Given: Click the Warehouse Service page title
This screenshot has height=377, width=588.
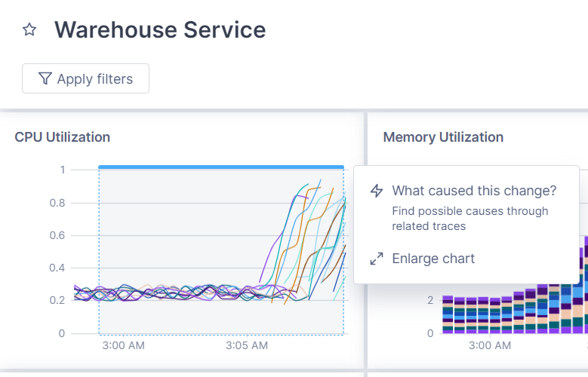Looking at the screenshot, I should click(x=160, y=30).
